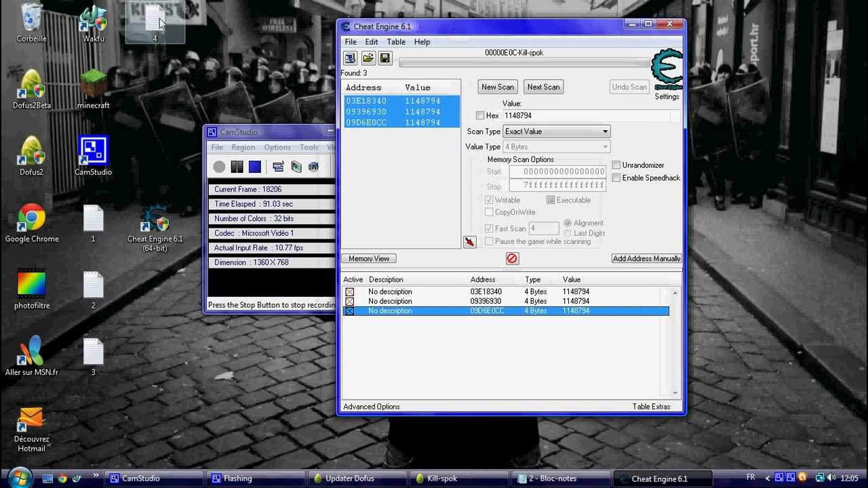Open CamStudio Tools menu
This screenshot has width=868, height=488.
coord(309,148)
